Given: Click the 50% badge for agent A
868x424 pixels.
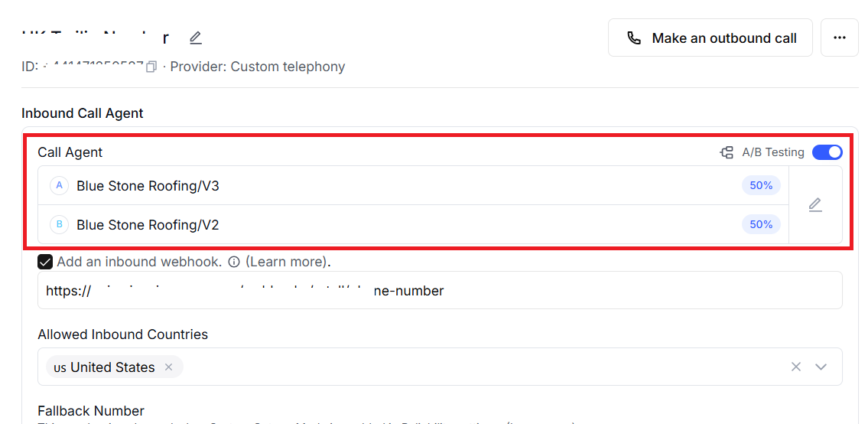Looking at the screenshot, I should tap(761, 186).
